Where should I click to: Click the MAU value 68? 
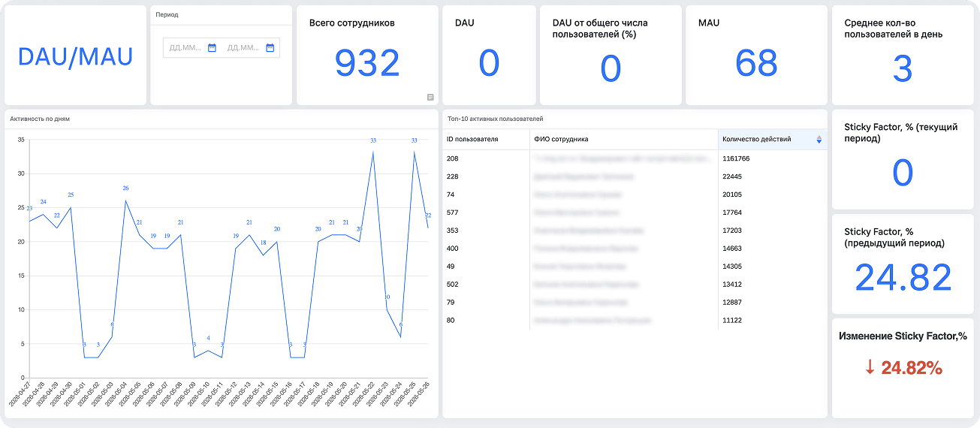(x=756, y=63)
